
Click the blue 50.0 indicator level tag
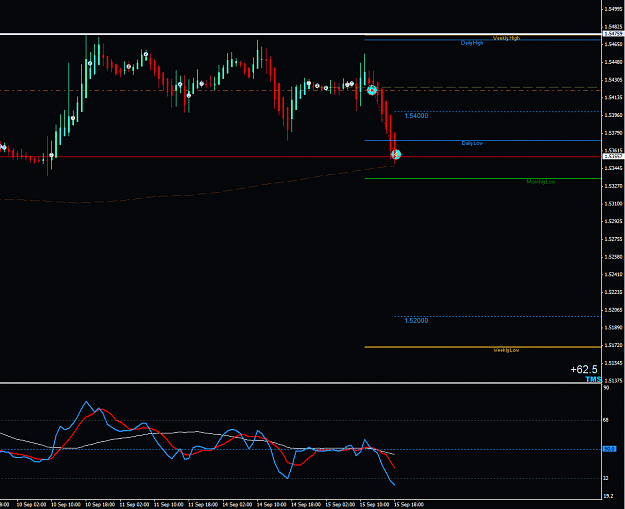[609, 449]
